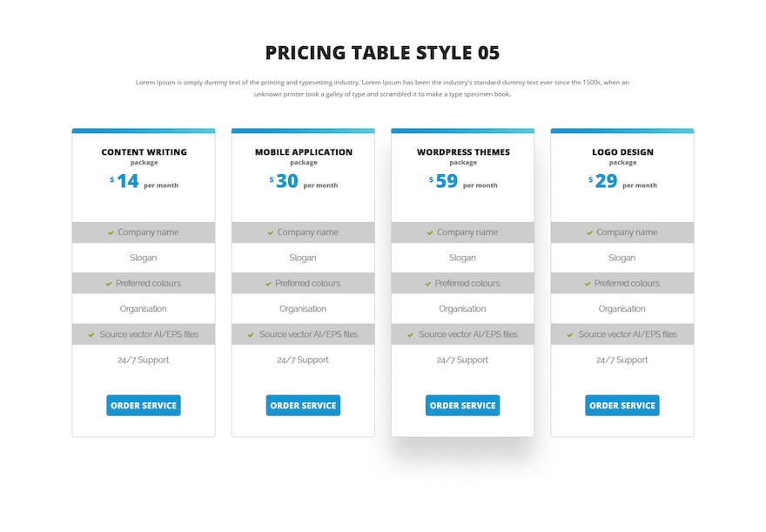Click the blue gradient bar atop Logo Design
This screenshot has width=766, height=532.
pos(622,131)
